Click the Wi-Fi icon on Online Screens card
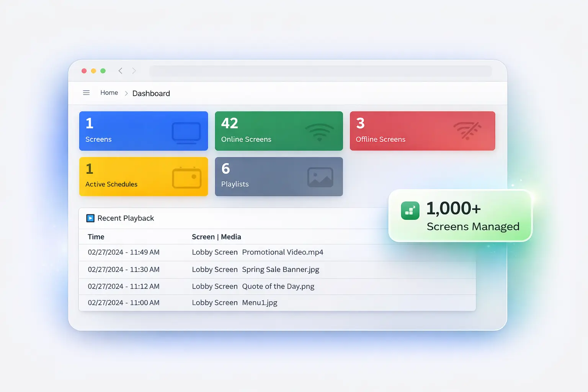This screenshot has height=392, width=588. tap(319, 132)
